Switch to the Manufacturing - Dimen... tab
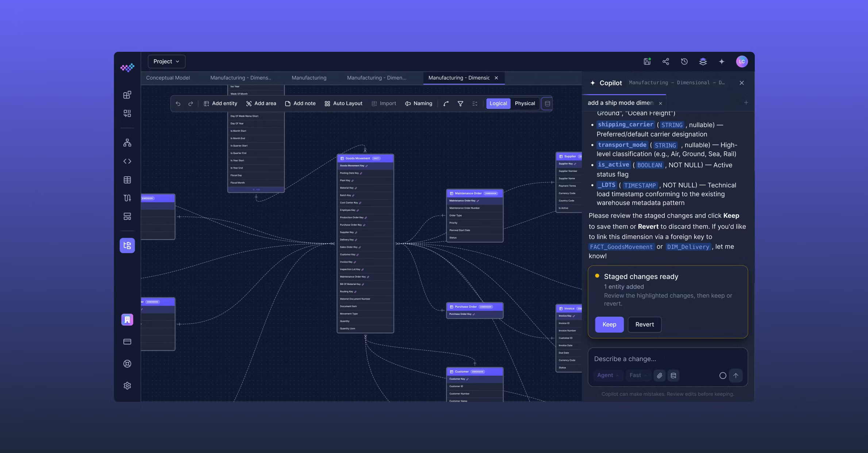The image size is (868, 453). tap(377, 78)
